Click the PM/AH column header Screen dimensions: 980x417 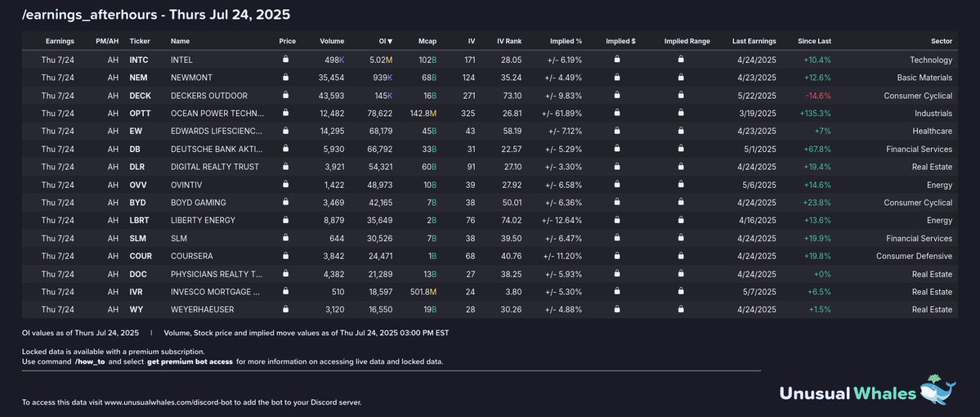pos(107,41)
